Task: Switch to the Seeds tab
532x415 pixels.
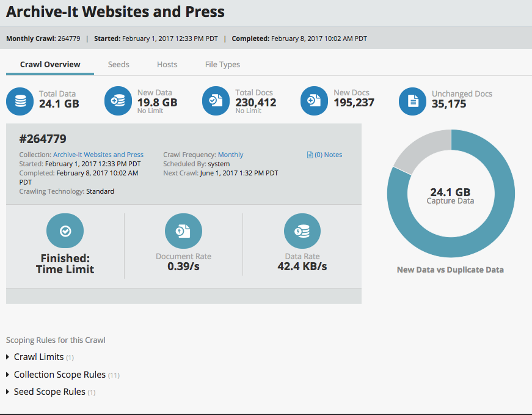Action: coord(118,64)
